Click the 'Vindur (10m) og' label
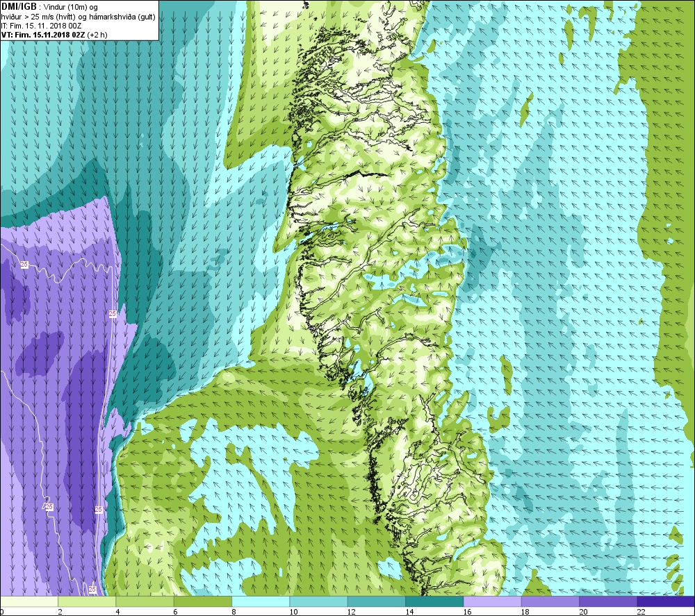 click(x=71, y=8)
